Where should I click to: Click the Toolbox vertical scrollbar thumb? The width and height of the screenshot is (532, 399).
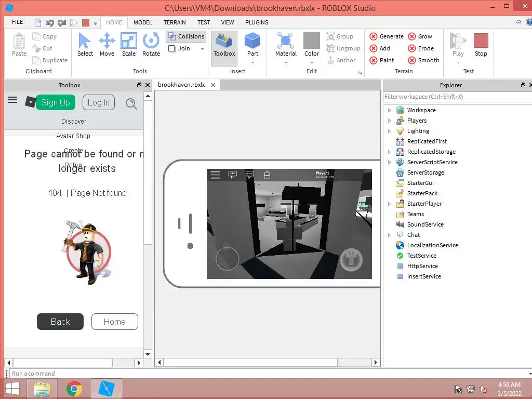coord(148,172)
